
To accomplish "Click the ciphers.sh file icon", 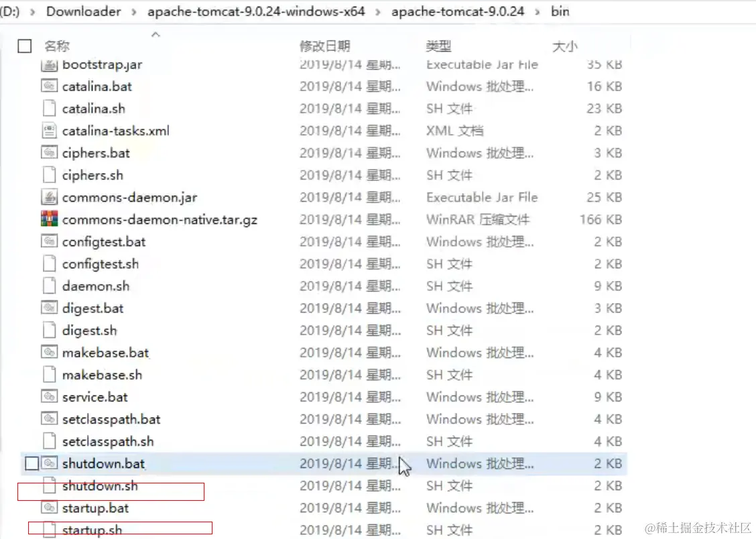I will [49, 174].
